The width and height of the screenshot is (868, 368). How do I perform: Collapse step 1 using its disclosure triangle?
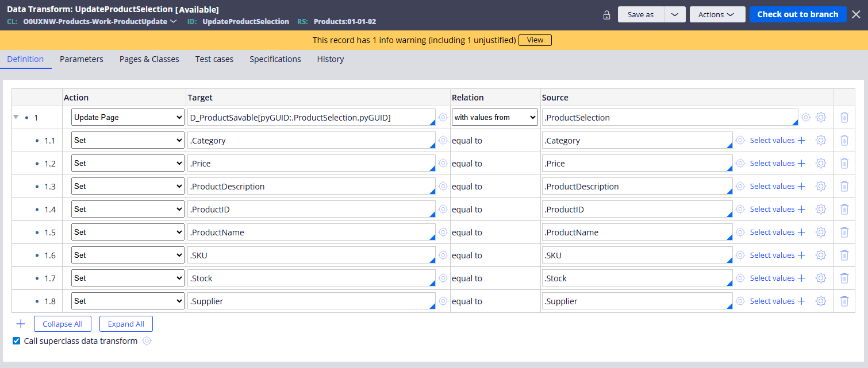pyautogui.click(x=16, y=117)
